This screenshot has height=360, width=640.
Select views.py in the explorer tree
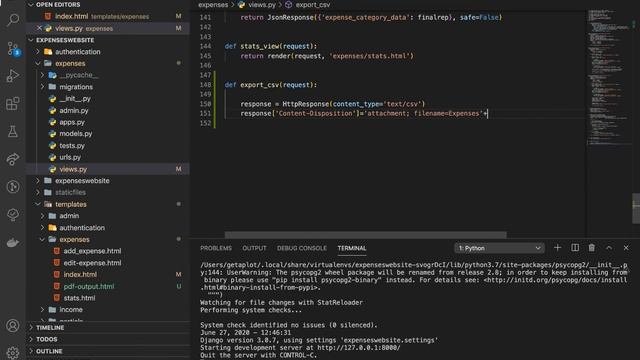108,169
